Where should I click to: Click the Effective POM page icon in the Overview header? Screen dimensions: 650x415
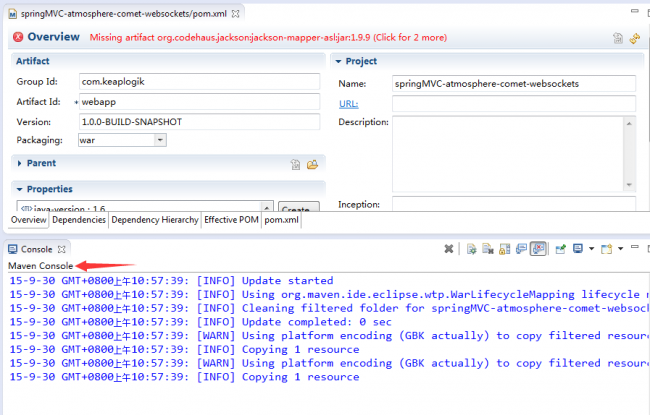tap(618, 38)
